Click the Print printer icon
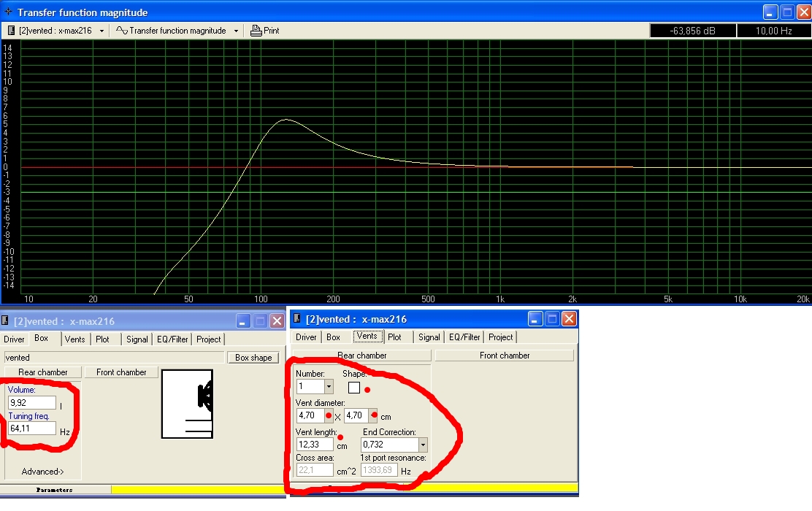 [256, 31]
